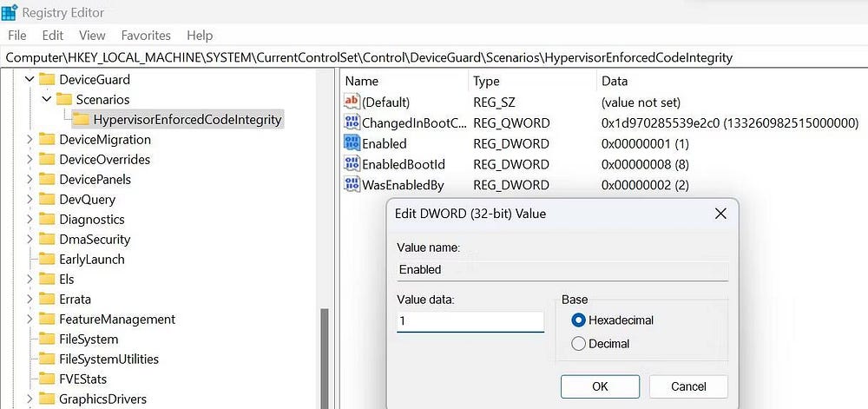Click the Registry Editor app icon
The width and height of the screenshot is (868, 409).
(x=10, y=11)
